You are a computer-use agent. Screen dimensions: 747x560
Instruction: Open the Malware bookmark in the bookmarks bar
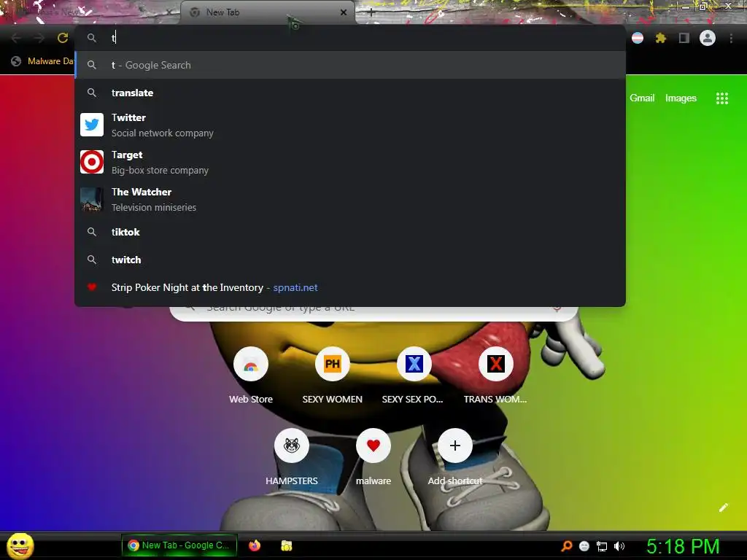[42, 61]
